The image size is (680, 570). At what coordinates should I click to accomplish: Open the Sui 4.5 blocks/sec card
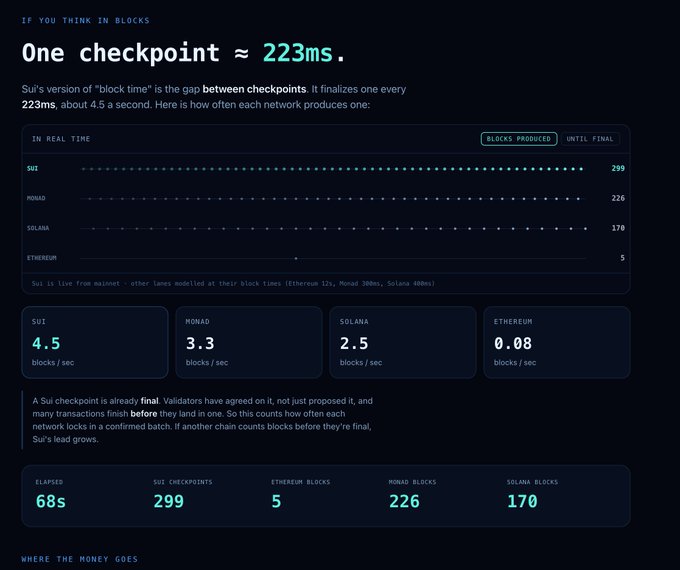click(x=95, y=342)
